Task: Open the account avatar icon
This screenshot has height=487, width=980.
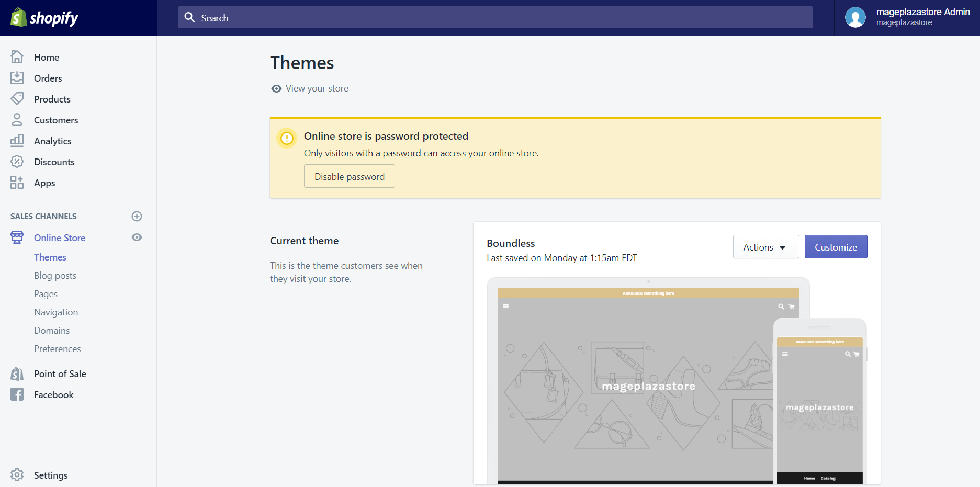Action: point(855,17)
